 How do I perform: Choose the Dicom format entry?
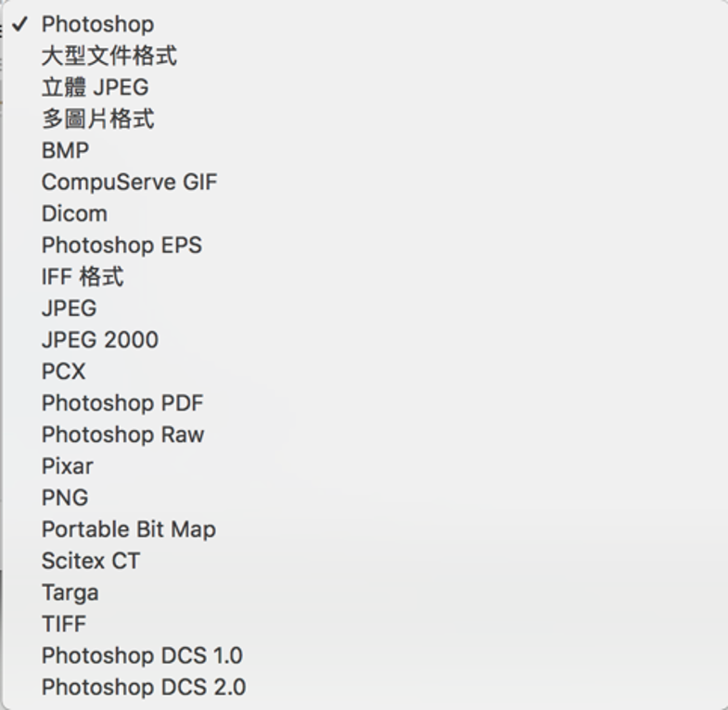click(x=365, y=213)
